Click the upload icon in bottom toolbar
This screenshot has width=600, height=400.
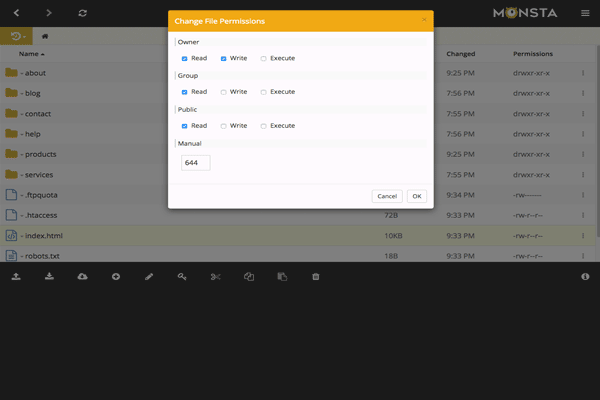(x=16, y=276)
